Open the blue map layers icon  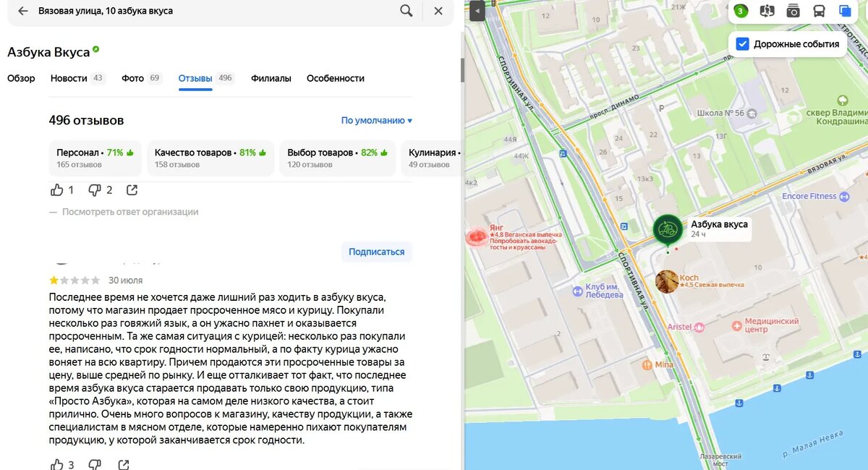845,11
